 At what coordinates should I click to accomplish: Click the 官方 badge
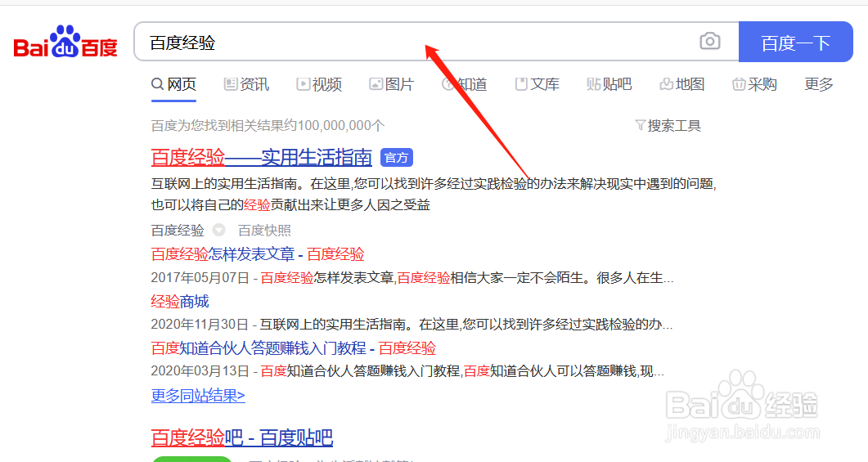tap(396, 158)
